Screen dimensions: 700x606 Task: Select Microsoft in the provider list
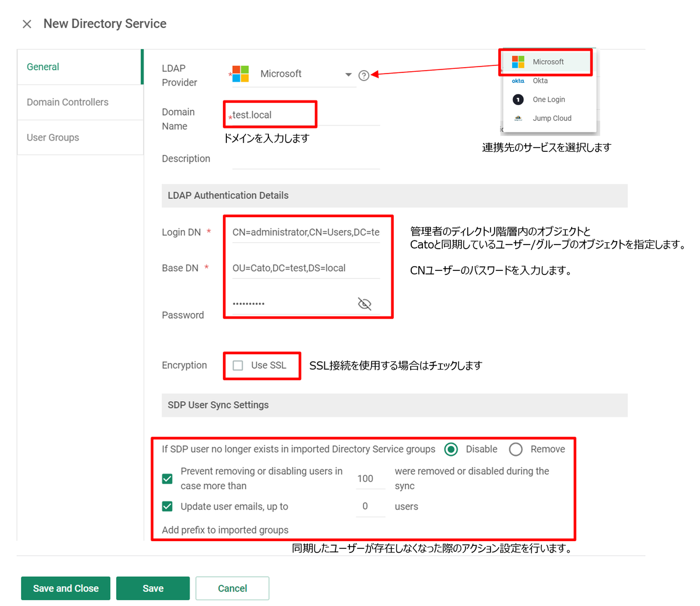547,62
